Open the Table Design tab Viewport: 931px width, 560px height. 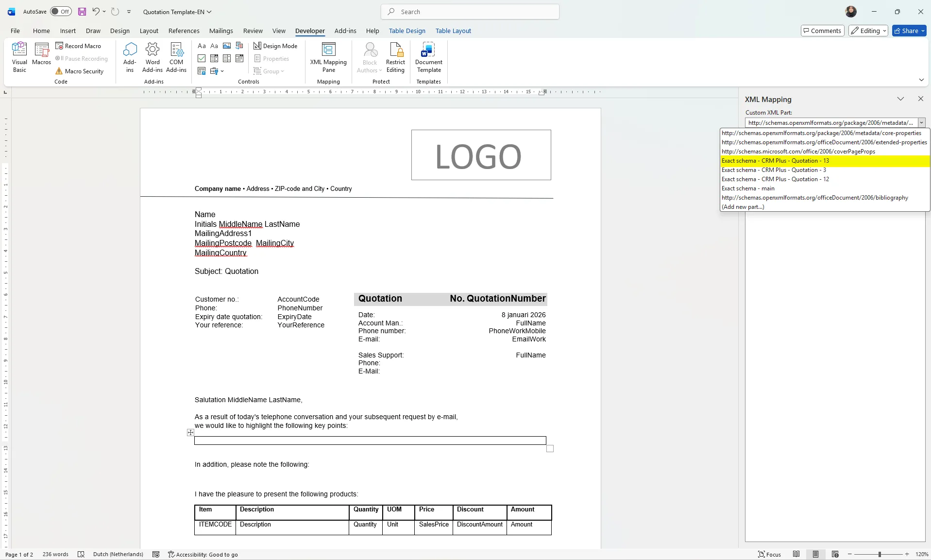click(x=407, y=31)
